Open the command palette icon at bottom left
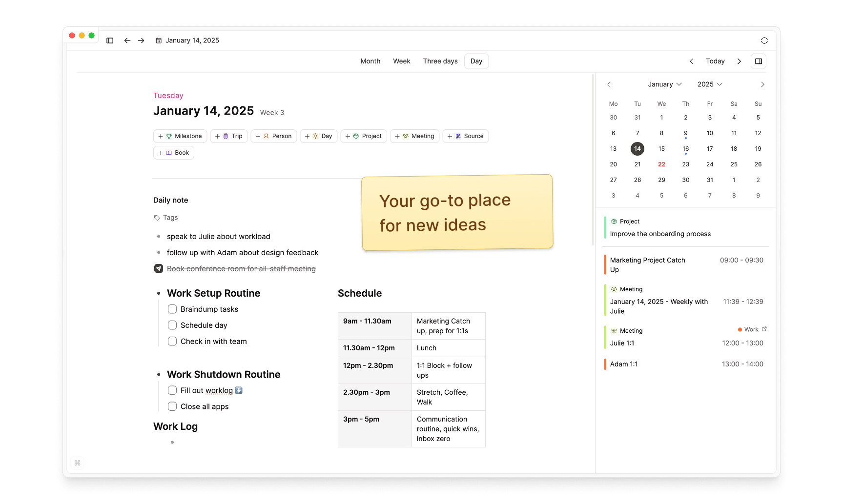The width and height of the screenshot is (843, 504). tap(77, 463)
